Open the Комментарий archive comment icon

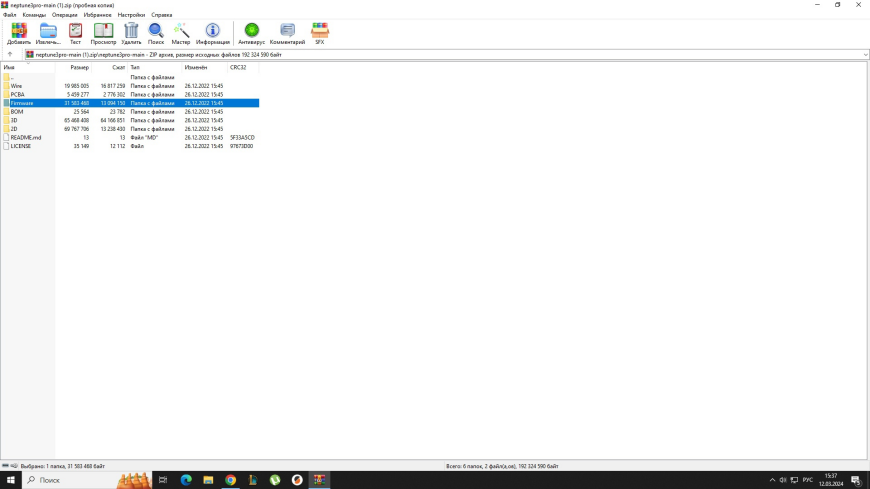tap(287, 33)
